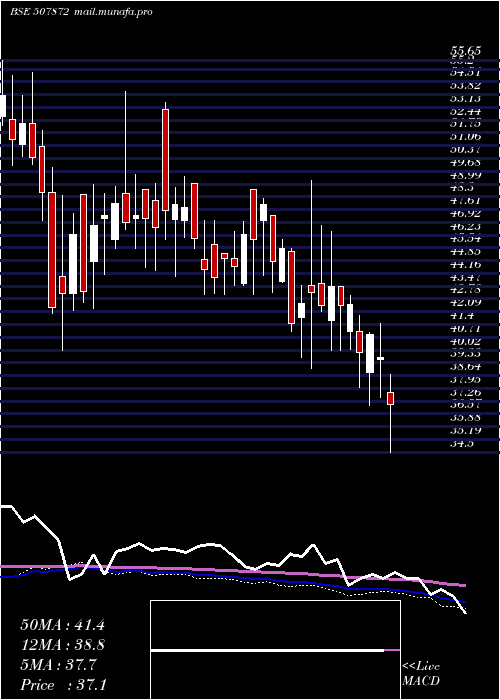
Task: Select the 35.88 price axis label
Action: 465,418
